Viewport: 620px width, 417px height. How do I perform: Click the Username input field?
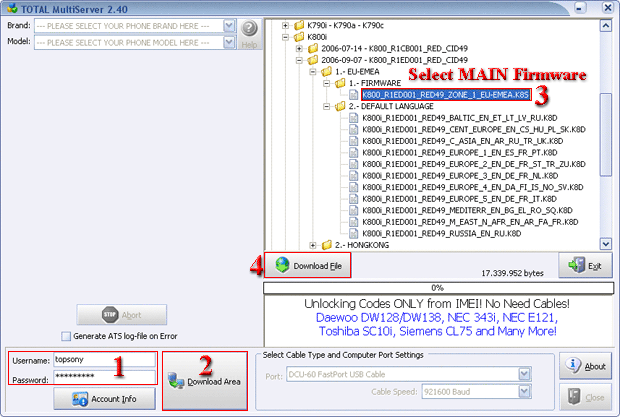coord(104,360)
